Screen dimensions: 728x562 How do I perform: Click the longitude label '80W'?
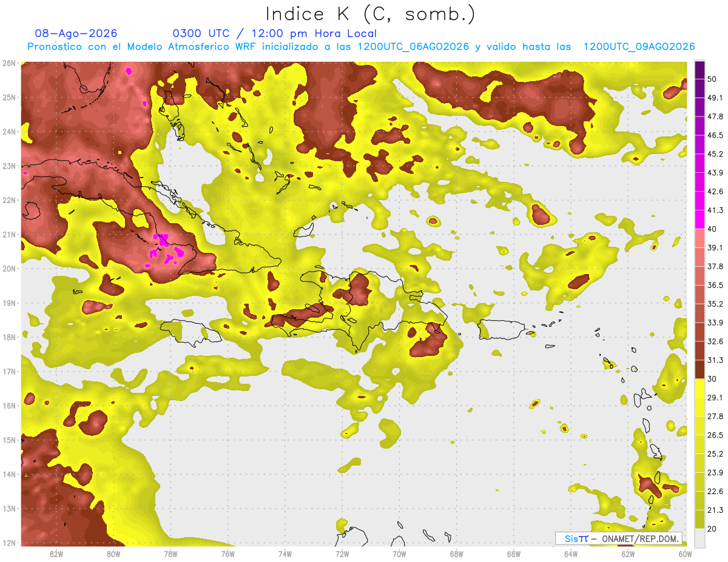tap(113, 554)
